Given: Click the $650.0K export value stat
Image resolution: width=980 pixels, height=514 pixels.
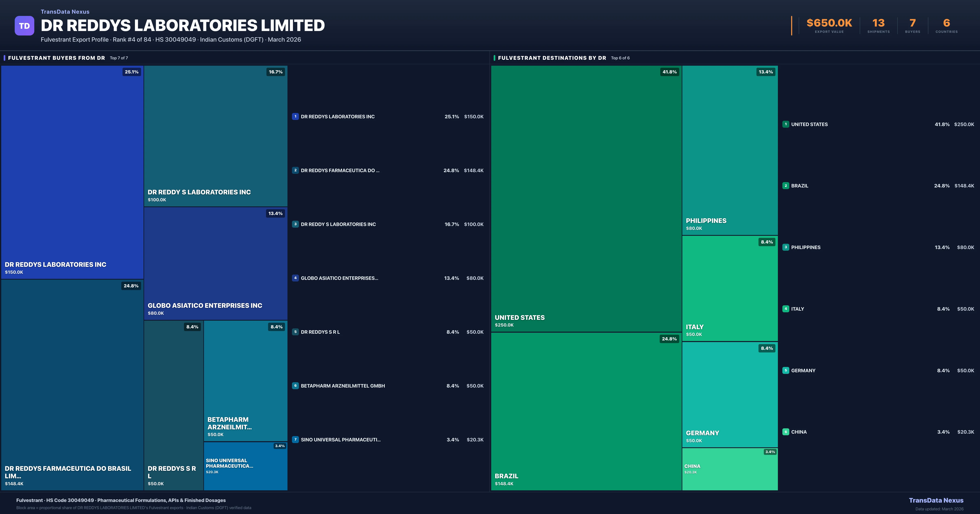Looking at the screenshot, I should (829, 25).
